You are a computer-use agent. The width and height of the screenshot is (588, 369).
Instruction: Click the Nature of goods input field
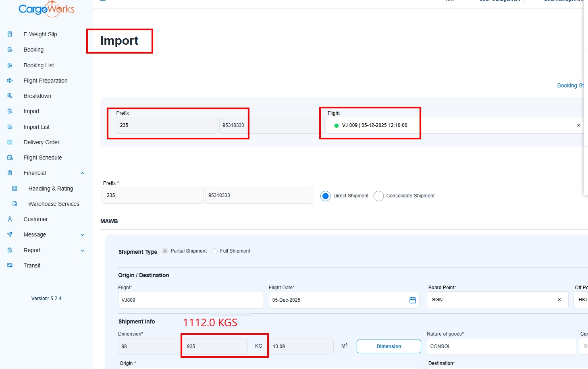[x=501, y=346]
